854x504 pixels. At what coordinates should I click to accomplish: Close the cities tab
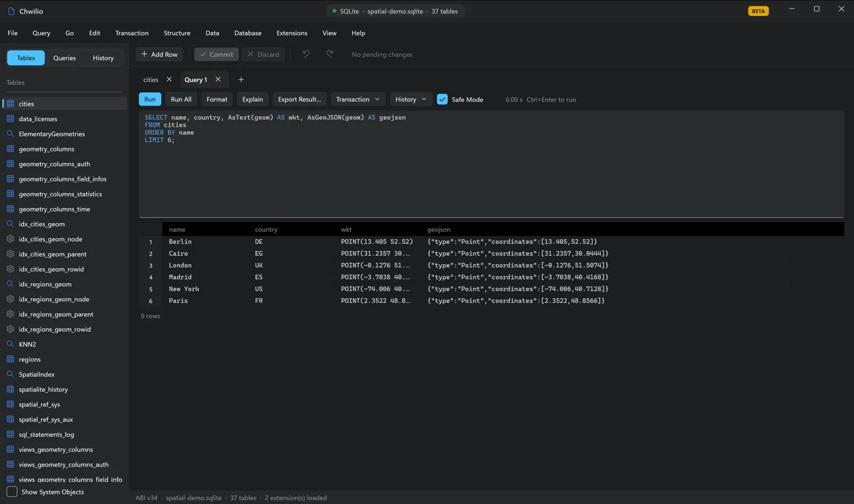click(169, 79)
